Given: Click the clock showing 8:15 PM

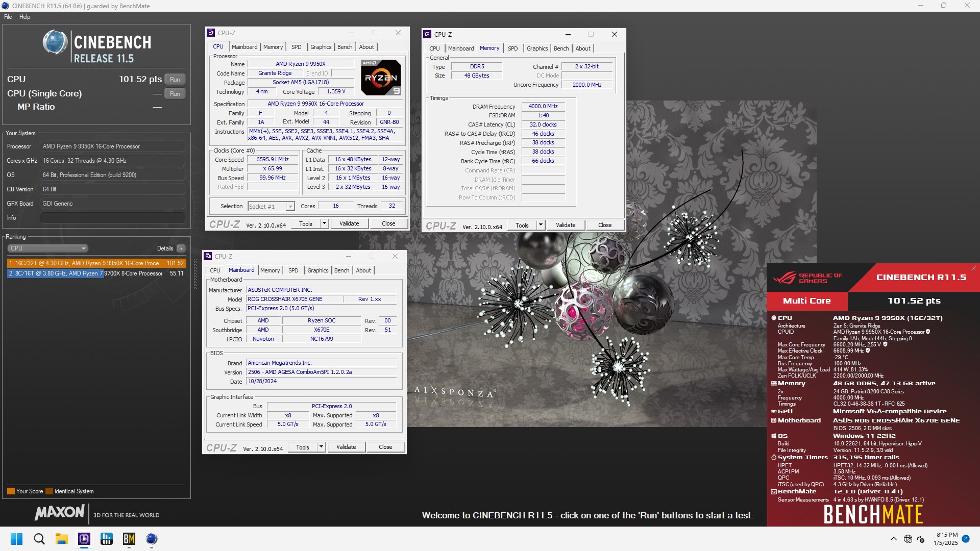Looking at the screenshot, I should click(947, 535).
